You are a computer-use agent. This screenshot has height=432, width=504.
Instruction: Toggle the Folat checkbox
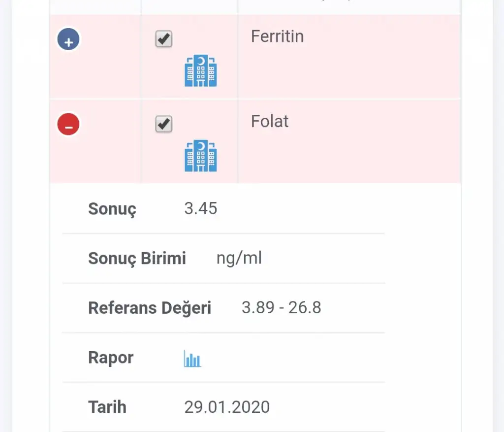(163, 124)
